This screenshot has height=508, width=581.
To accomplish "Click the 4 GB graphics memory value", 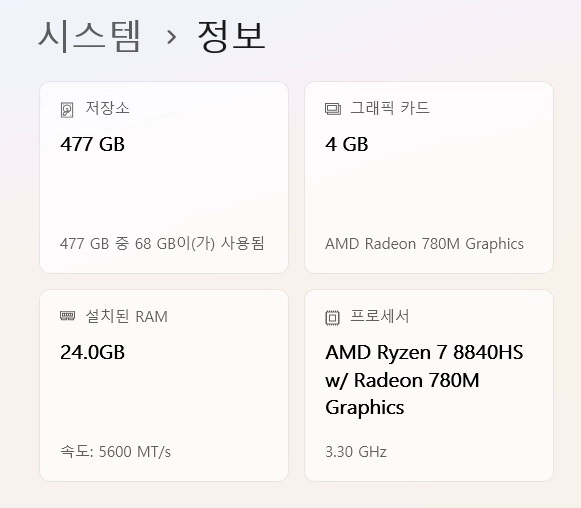I will (347, 144).
